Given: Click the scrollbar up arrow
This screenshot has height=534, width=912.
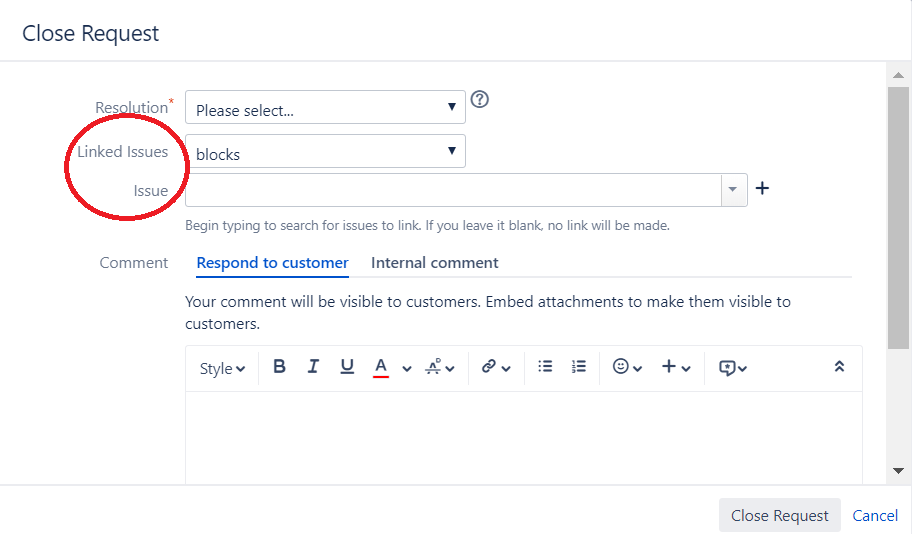Looking at the screenshot, I should pyautogui.click(x=899, y=75).
